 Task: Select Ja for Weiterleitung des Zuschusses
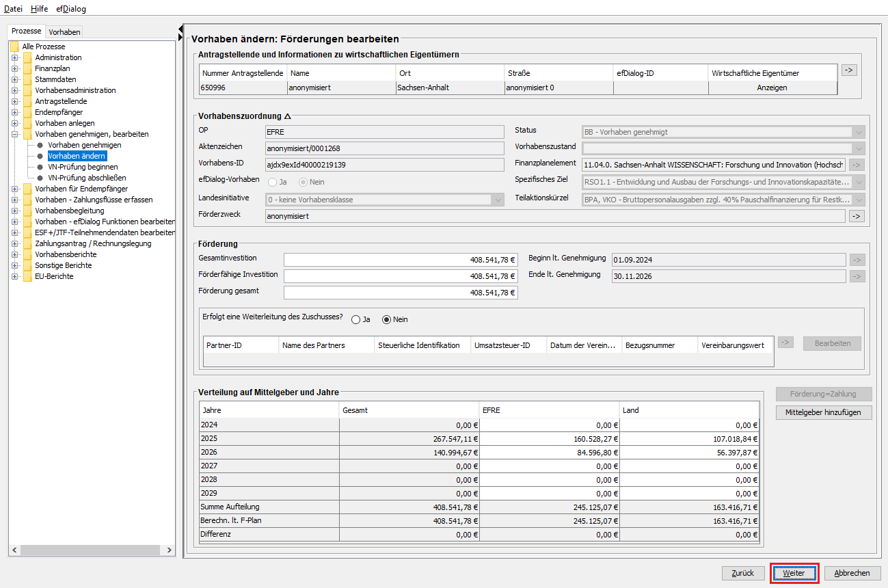(356, 319)
